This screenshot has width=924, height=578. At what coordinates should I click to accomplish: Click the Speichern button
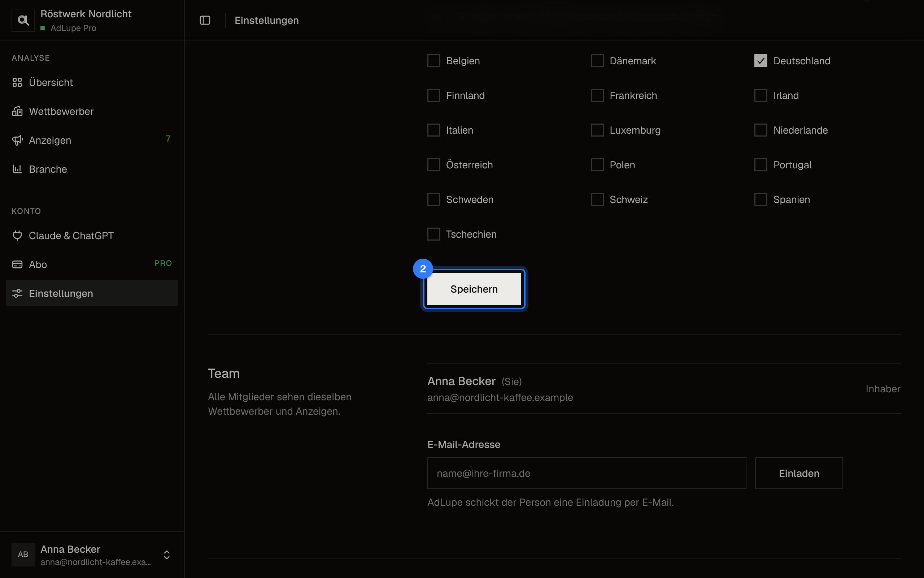click(474, 289)
